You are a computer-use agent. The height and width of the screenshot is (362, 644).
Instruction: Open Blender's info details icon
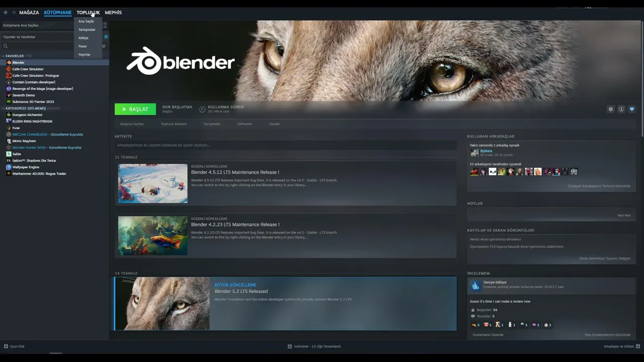(x=621, y=109)
